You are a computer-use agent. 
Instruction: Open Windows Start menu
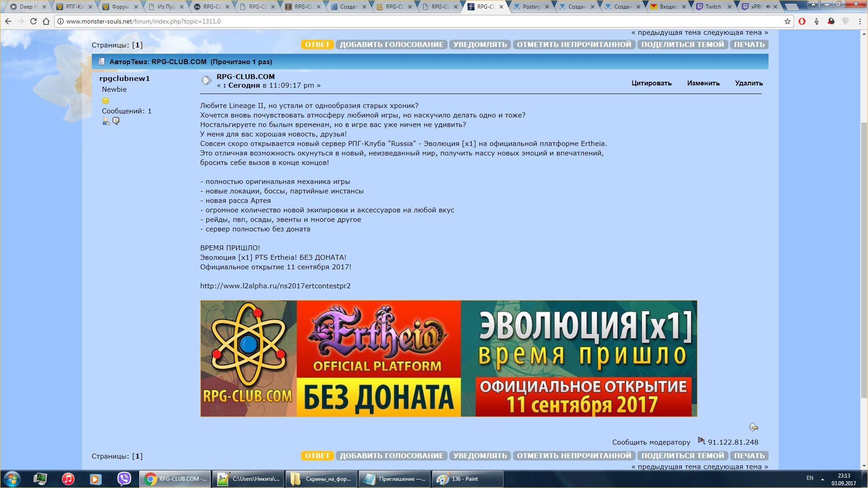point(12,479)
